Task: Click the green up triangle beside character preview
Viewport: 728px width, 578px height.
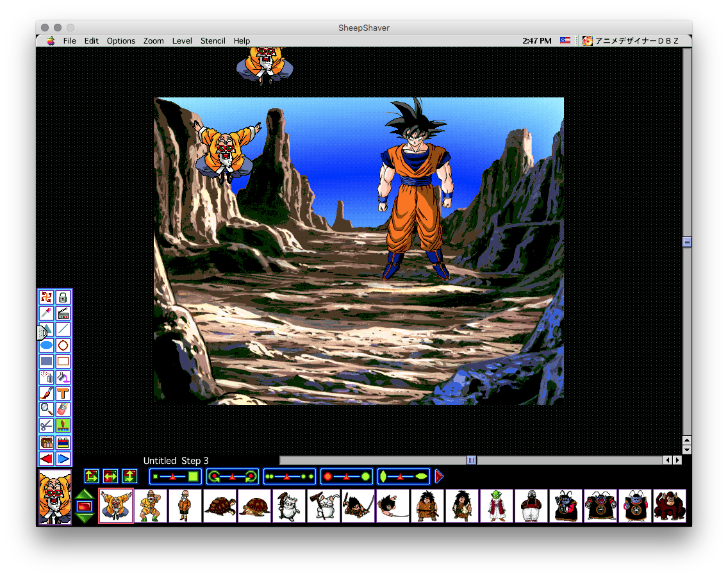Action: tap(85, 494)
